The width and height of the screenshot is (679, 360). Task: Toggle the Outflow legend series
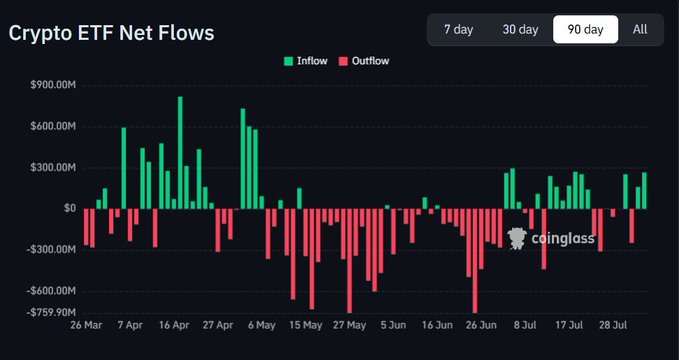pyautogui.click(x=364, y=61)
